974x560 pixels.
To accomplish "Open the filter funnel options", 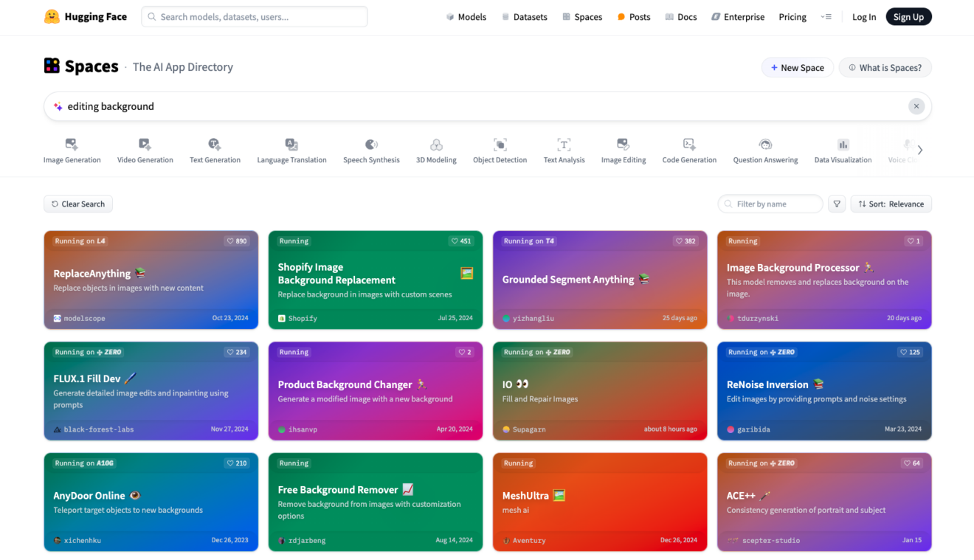I will click(x=837, y=204).
